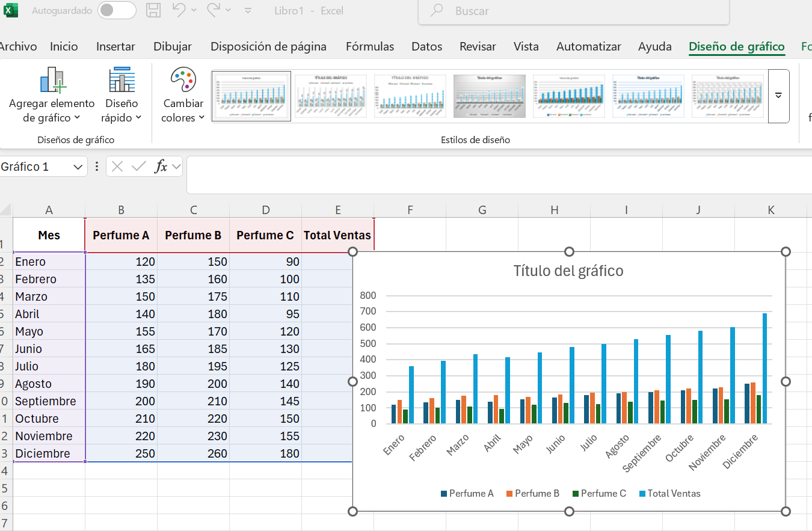Click the Undo arrow icon
The width and height of the screenshot is (812, 531).
(179, 10)
